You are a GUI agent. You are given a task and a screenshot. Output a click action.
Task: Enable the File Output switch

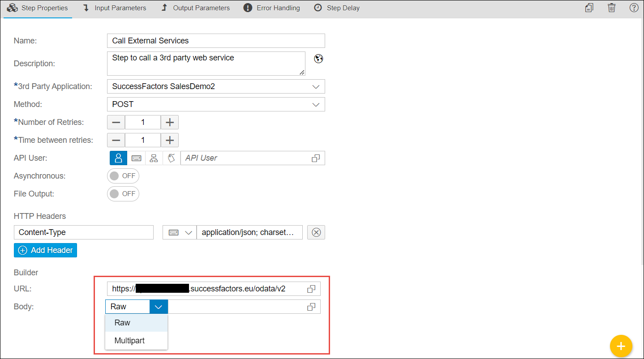123,194
